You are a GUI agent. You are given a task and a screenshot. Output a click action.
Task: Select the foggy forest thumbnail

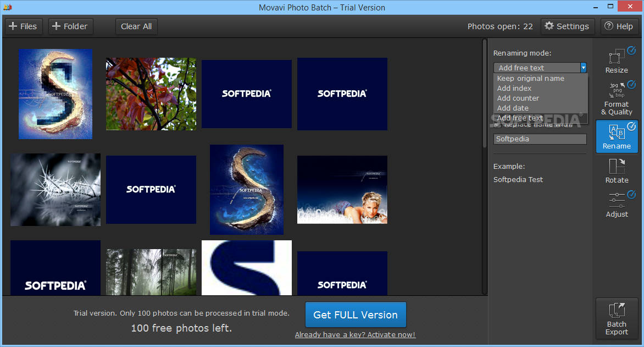tap(151, 272)
